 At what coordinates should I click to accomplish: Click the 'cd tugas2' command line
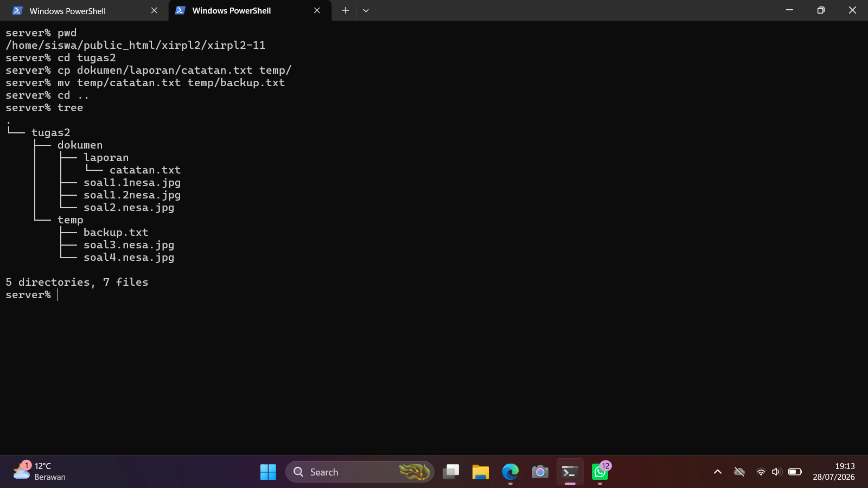click(61, 58)
